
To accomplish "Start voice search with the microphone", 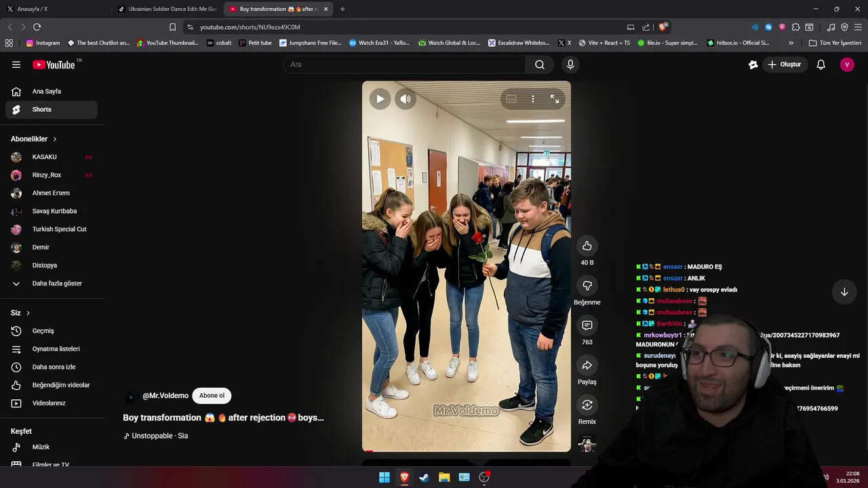I will (x=570, y=64).
